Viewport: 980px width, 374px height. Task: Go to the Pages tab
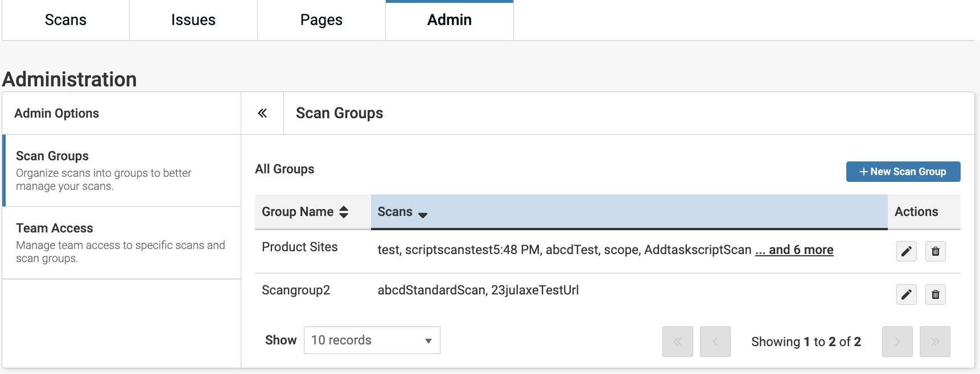pyautogui.click(x=321, y=20)
